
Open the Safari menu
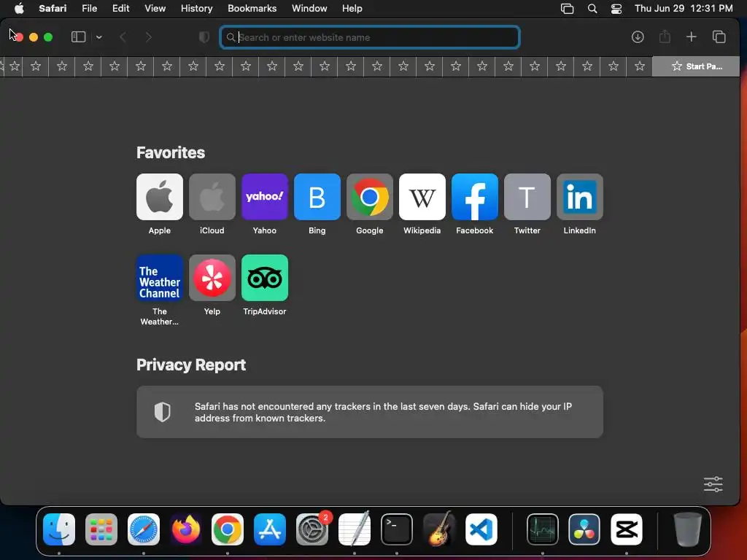[53, 9]
